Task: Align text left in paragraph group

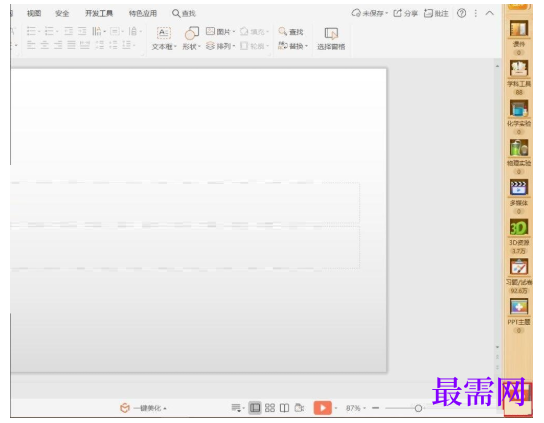Action: [31, 45]
